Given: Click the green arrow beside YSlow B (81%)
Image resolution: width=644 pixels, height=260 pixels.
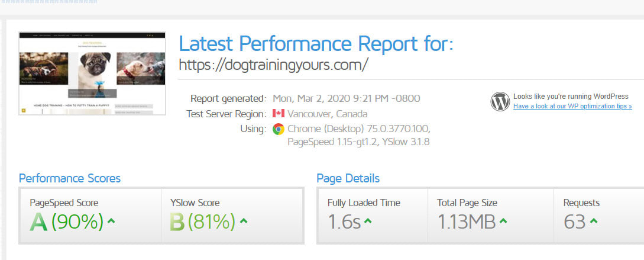Looking at the screenshot, I should coord(244,222).
